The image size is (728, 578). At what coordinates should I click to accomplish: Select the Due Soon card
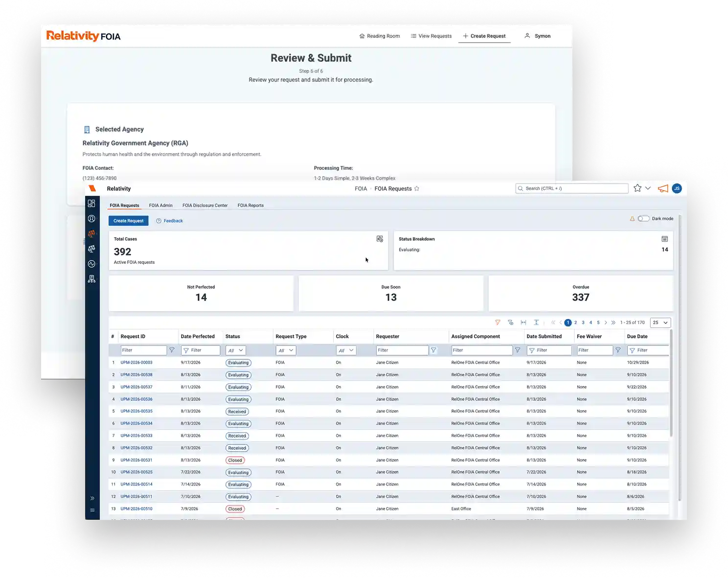click(x=391, y=293)
